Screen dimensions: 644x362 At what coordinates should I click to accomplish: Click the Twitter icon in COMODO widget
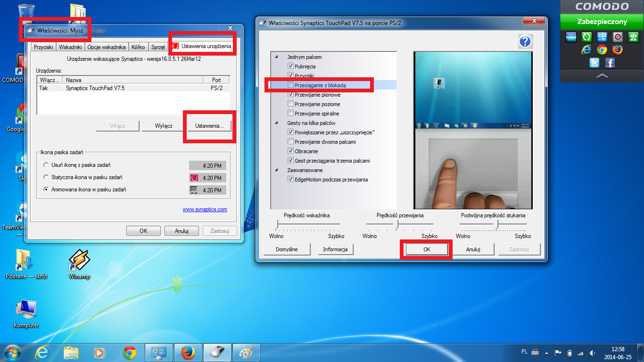tap(594, 63)
